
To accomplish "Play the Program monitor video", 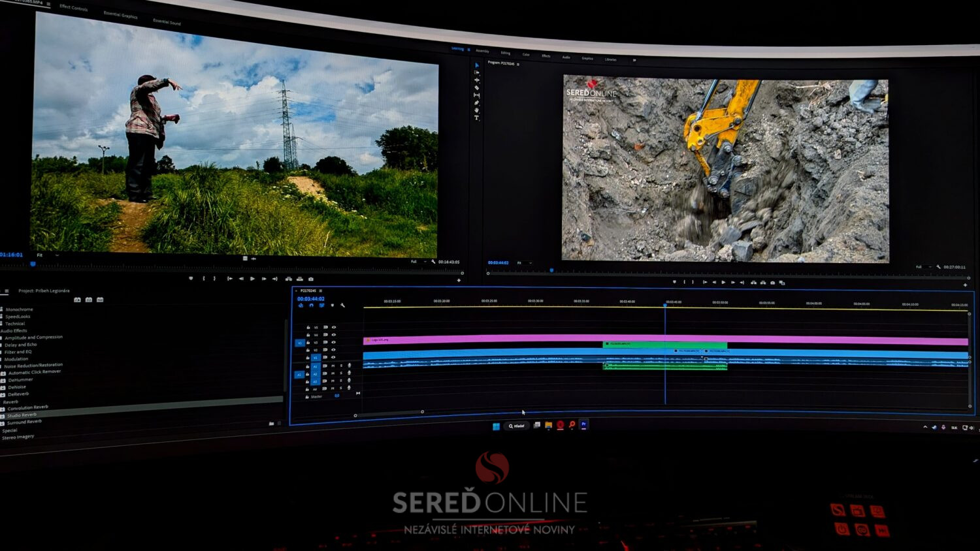I will [723, 282].
